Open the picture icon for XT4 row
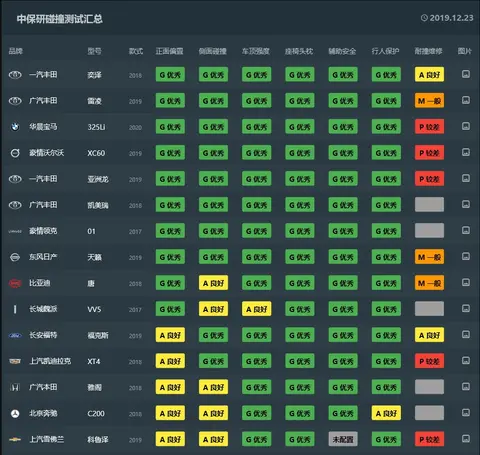 pos(466,360)
